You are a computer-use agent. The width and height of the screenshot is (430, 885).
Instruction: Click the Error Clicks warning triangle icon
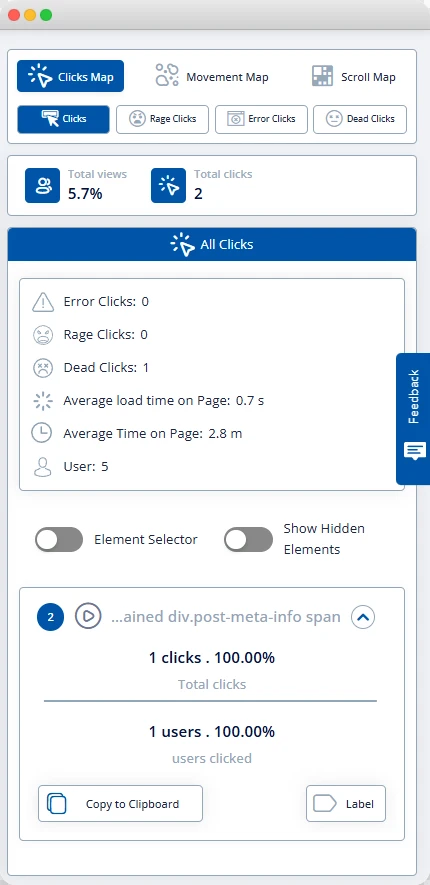coord(43,303)
